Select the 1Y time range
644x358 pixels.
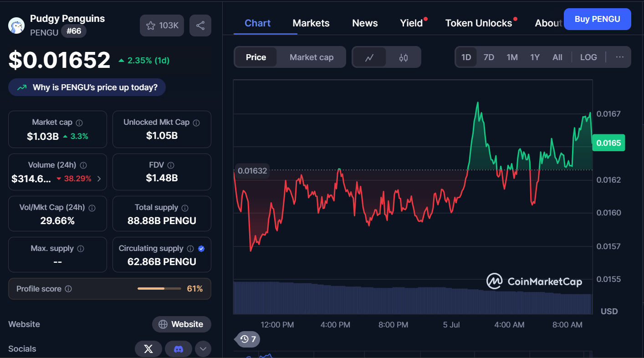[535, 57]
